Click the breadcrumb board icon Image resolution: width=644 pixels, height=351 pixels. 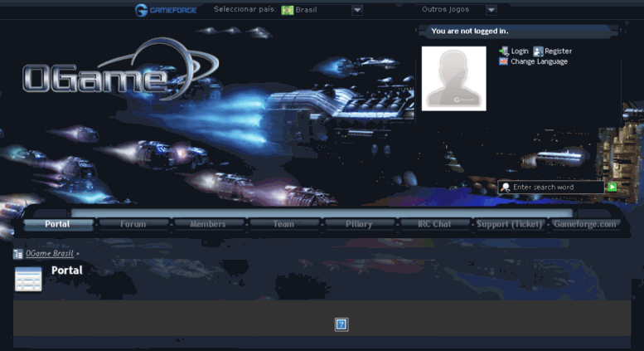point(18,254)
